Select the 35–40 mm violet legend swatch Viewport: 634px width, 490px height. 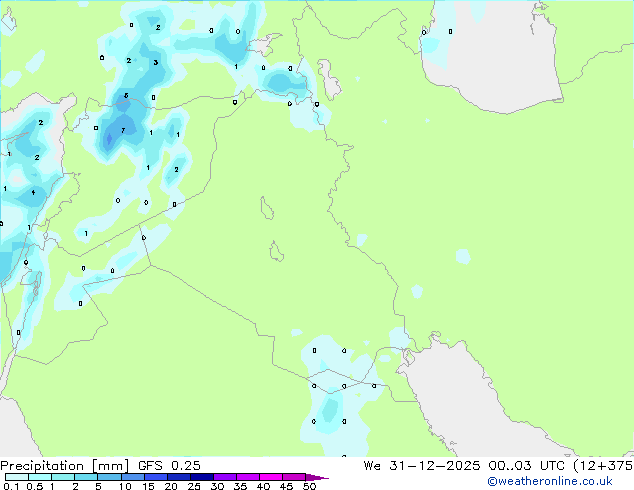[x=247, y=477]
